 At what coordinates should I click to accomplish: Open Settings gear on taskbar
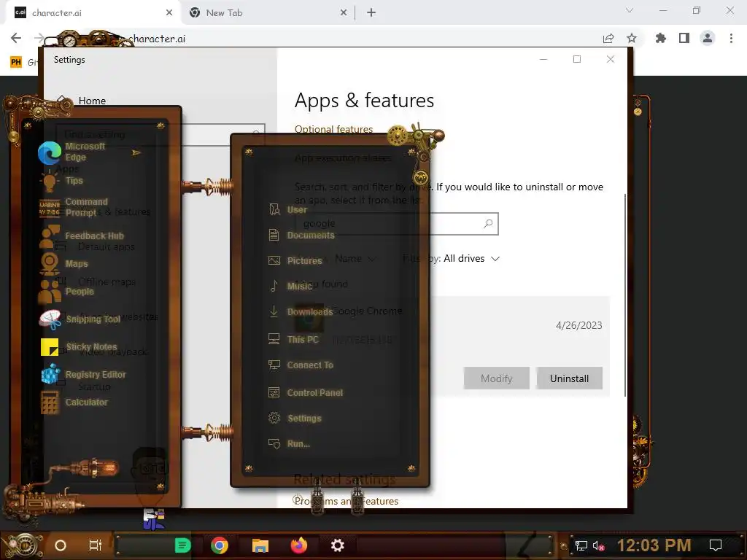click(337, 545)
